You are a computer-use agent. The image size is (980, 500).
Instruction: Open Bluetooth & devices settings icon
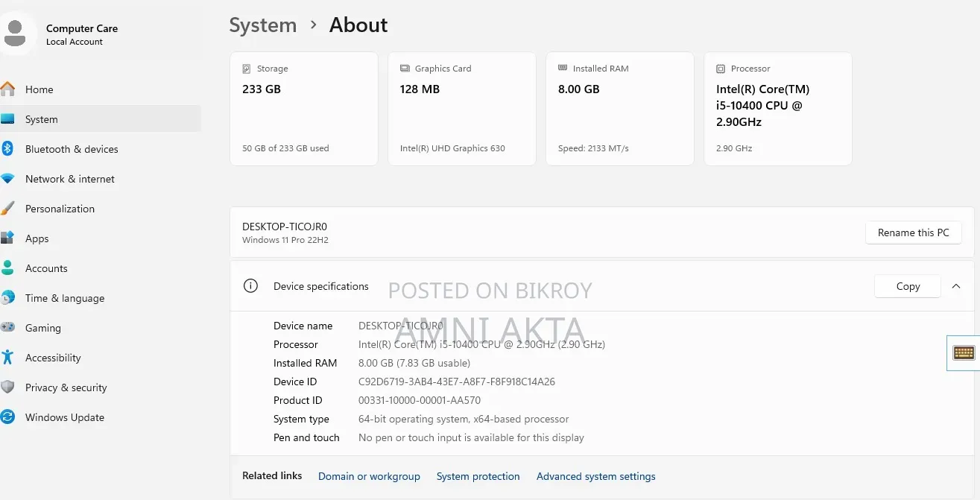(7, 148)
